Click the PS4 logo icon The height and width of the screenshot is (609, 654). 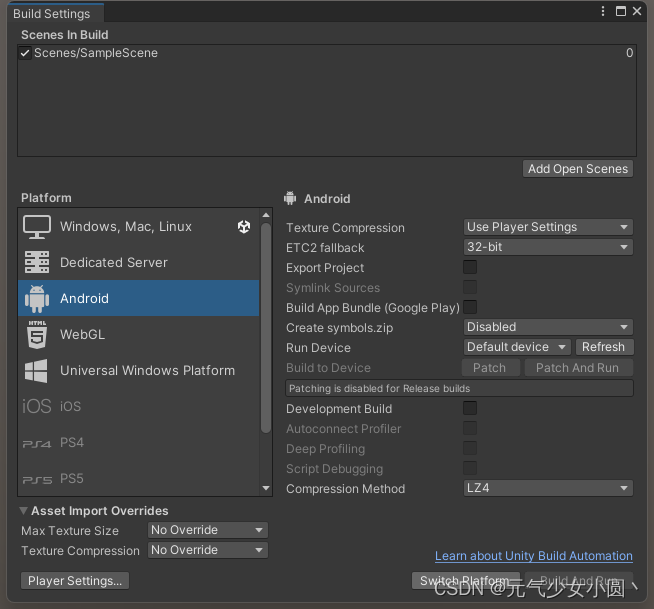(x=37, y=444)
